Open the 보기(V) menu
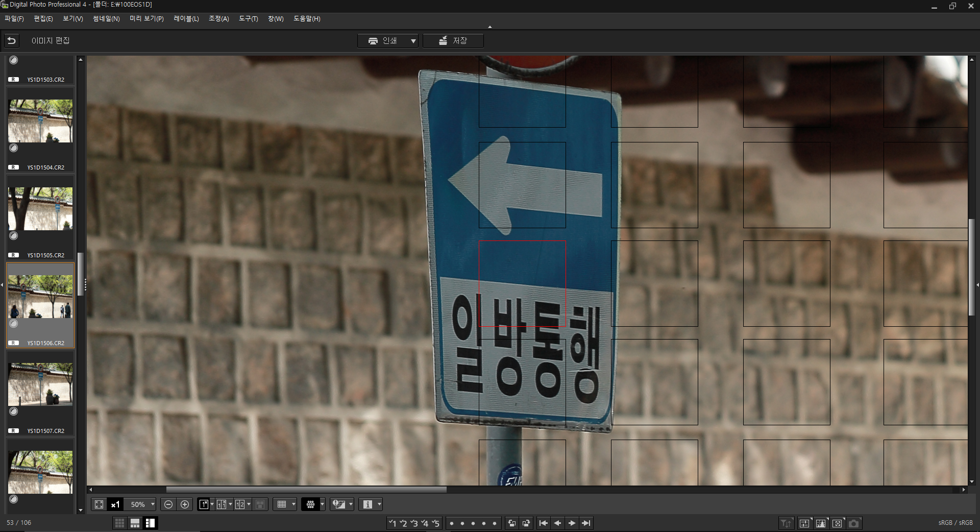980x532 pixels. click(x=73, y=18)
